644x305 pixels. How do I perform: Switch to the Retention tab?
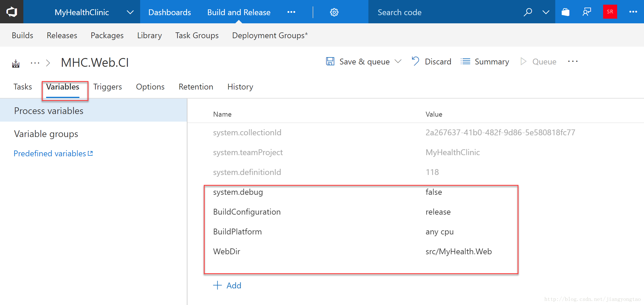pos(196,87)
